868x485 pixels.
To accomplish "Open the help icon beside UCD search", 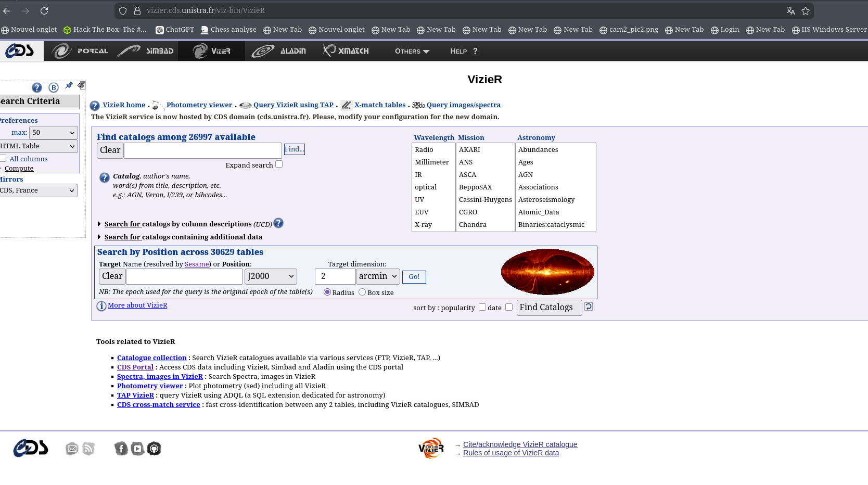I will click(278, 223).
